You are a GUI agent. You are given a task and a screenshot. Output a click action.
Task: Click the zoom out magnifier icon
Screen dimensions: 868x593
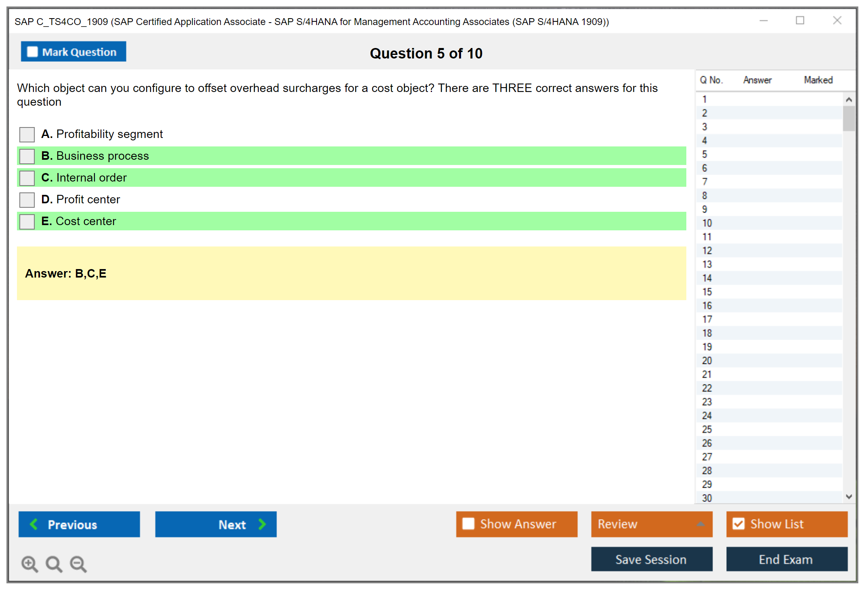click(78, 564)
